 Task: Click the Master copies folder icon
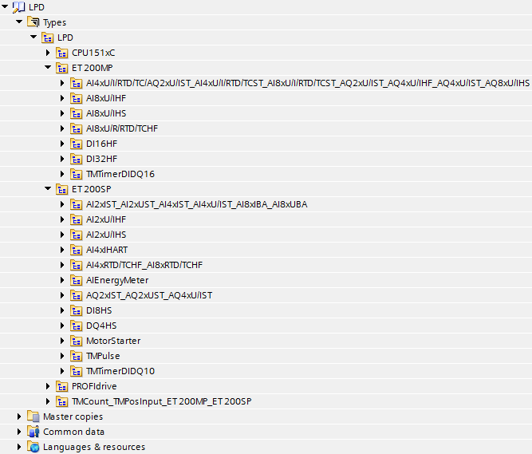click(x=33, y=417)
